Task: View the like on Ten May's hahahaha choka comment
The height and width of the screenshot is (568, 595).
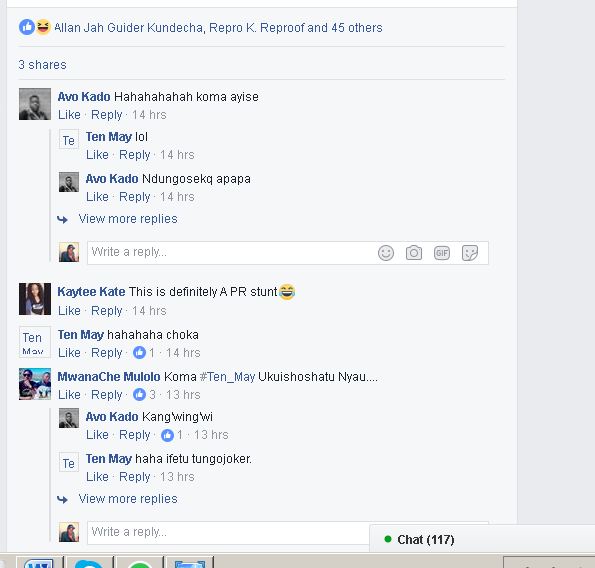Action: click(144, 353)
